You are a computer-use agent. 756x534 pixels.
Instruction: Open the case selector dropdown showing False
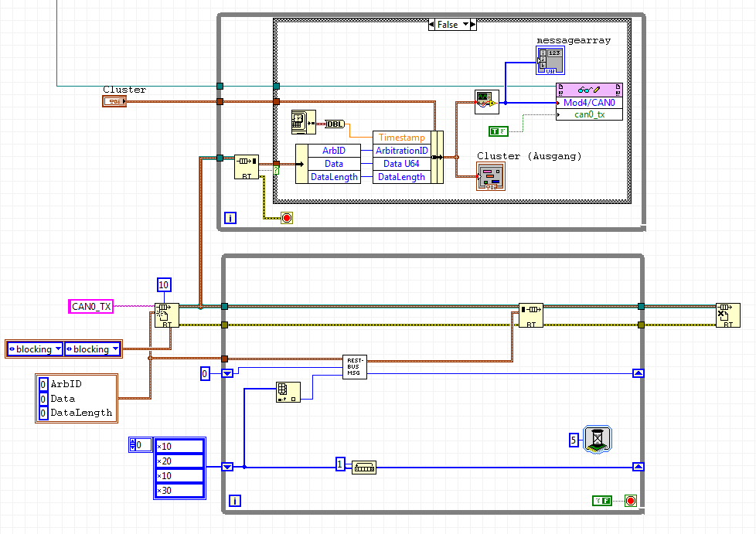[466, 24]
